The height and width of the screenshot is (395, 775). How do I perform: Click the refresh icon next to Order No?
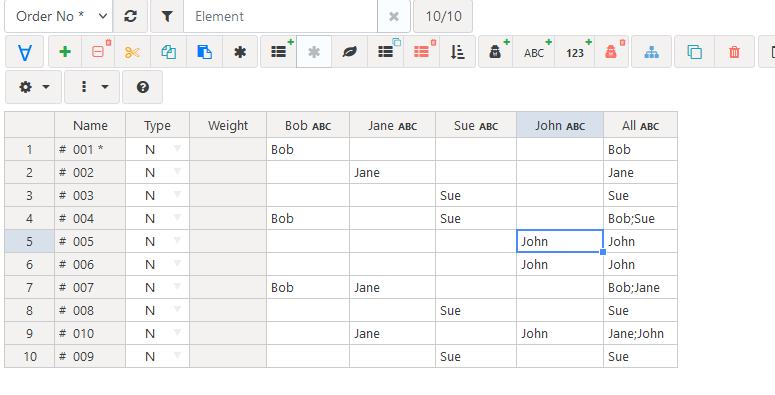coord(130,16)
